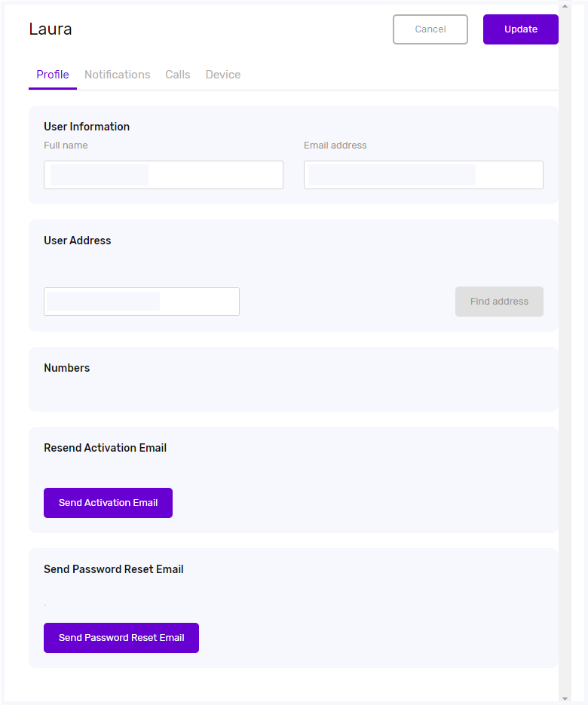Switch to the Notifications tab

117,75
